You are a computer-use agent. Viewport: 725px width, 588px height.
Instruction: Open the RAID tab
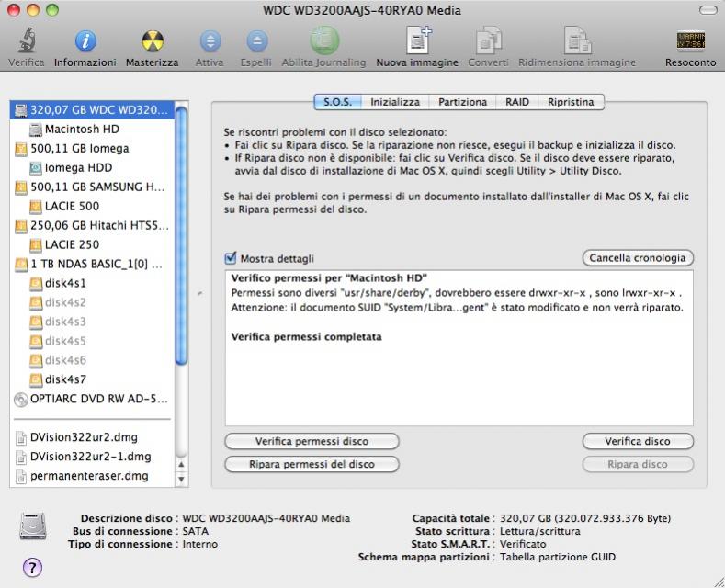coord(517,102)
